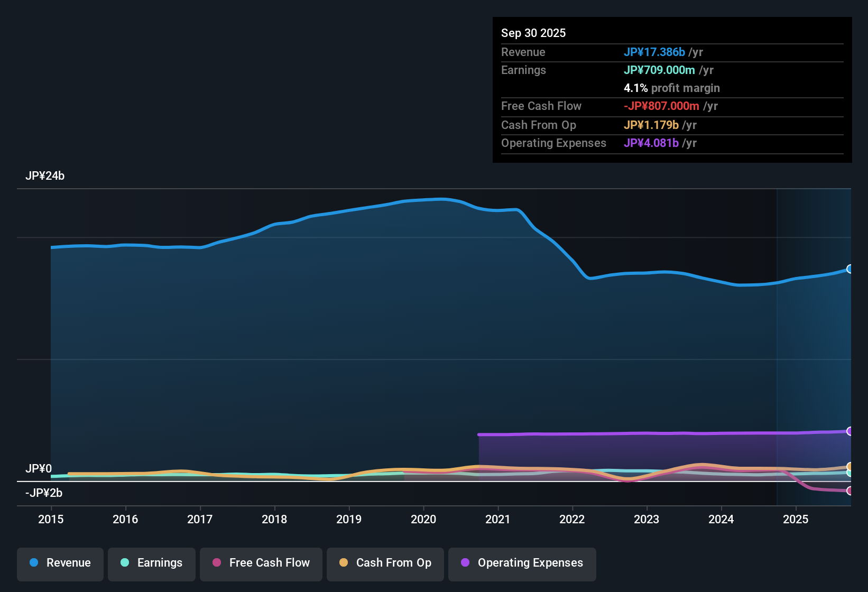The width and height of the screenshot is (868, 592).
Task: Open the Free Cash Flow tooltip row
Action: tap(541, 106)
